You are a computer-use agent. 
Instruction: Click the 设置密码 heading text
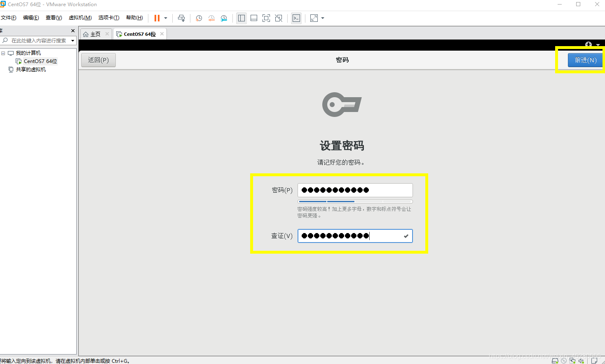tap(342, 146)
